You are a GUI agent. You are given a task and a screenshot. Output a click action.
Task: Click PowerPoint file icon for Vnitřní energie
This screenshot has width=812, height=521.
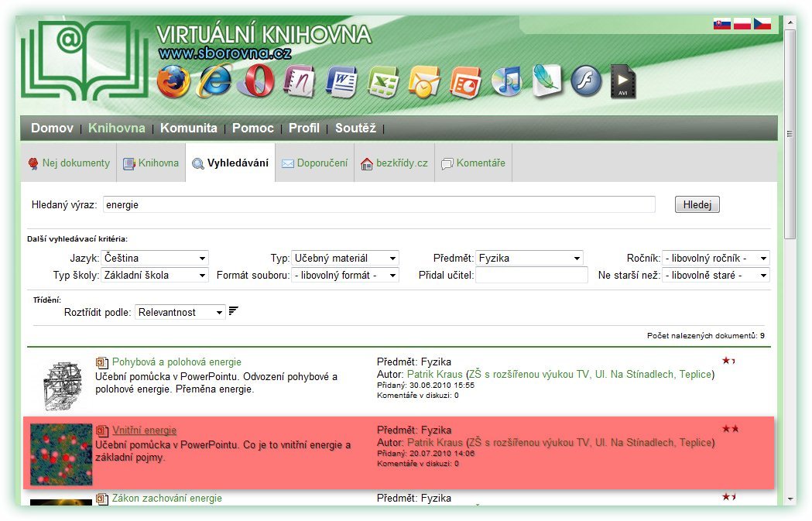pyautogui.click(x=102, y=430)
